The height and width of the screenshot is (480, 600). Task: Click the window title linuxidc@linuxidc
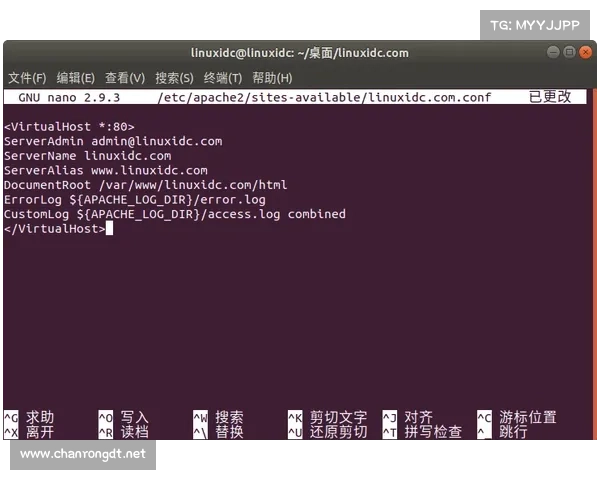(299, 53)
